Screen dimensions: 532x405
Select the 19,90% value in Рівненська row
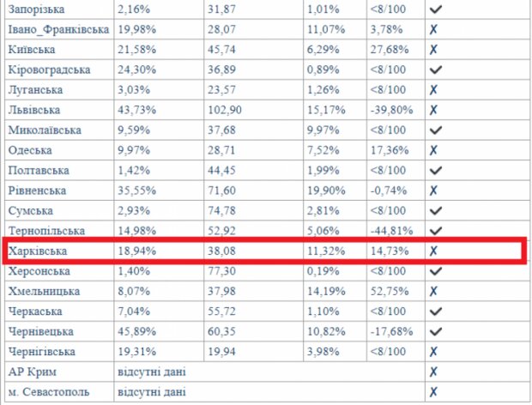326,190
